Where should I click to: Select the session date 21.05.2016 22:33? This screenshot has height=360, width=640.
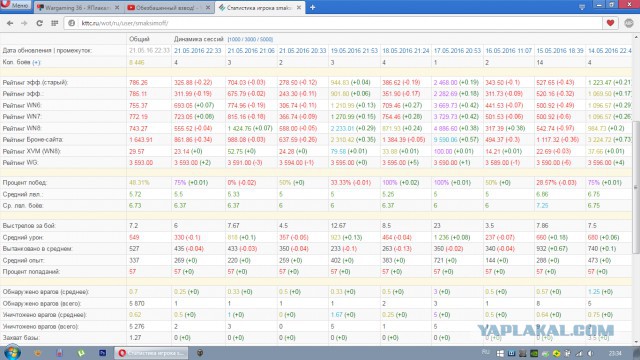[x=198, y=51]
